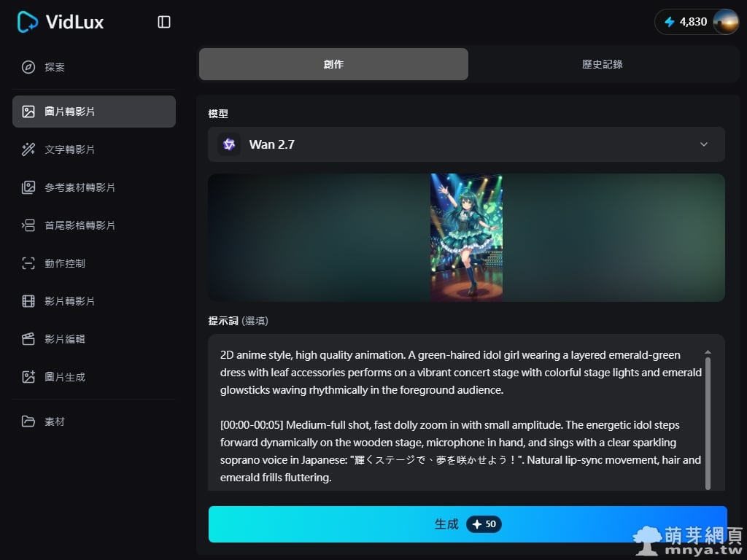Viewport: 747px width, 560px height.
Task: Switch to 影片轉影片 mode
Action: [94, 301]
